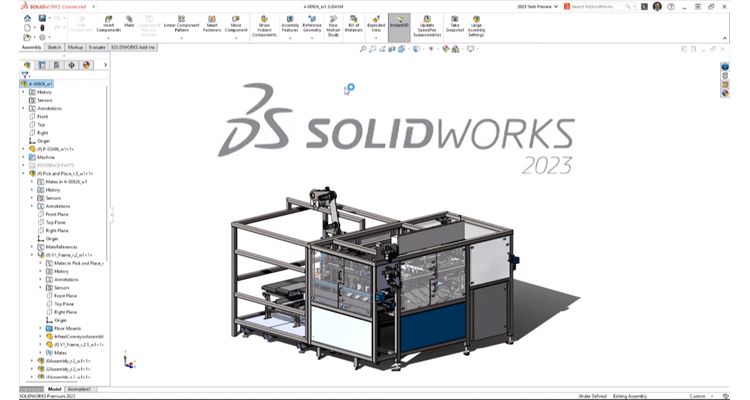Select the REFERENCE PARTS folder

pos(52,165)
